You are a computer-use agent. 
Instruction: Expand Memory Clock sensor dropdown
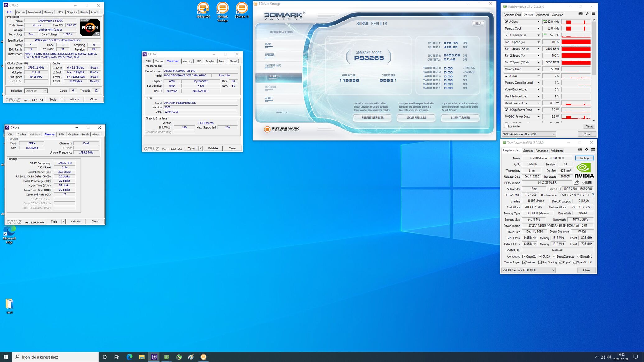click(538, 29)
